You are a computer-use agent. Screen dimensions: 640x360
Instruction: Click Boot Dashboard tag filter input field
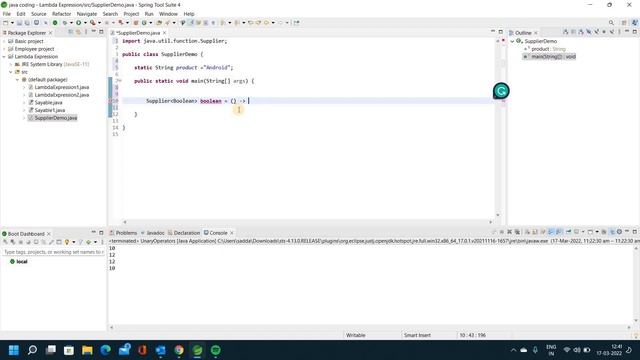[53, 252]
